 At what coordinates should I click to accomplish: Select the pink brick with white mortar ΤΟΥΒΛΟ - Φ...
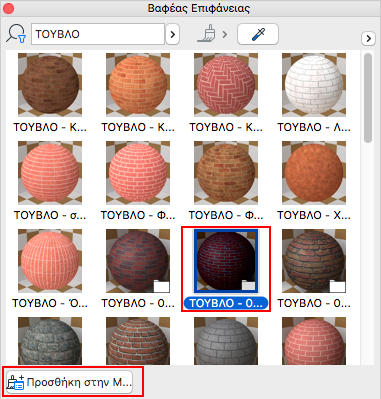point(138,173)
